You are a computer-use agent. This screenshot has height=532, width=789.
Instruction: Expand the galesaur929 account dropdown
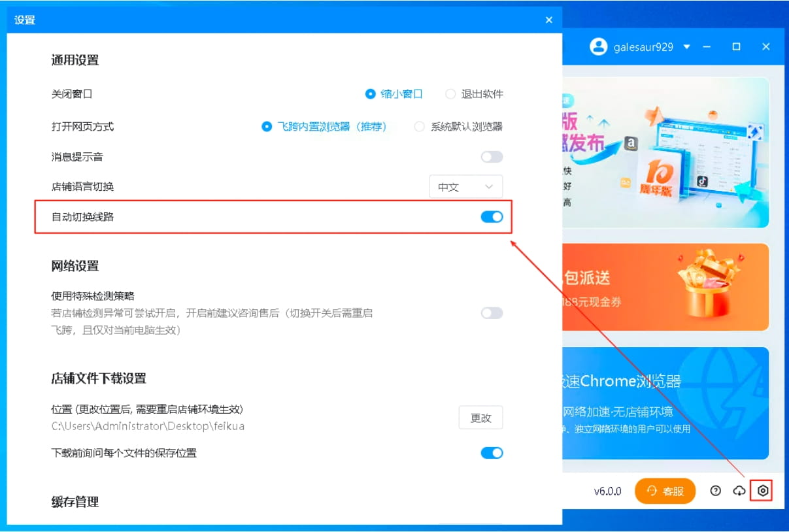tap(686, 46)
